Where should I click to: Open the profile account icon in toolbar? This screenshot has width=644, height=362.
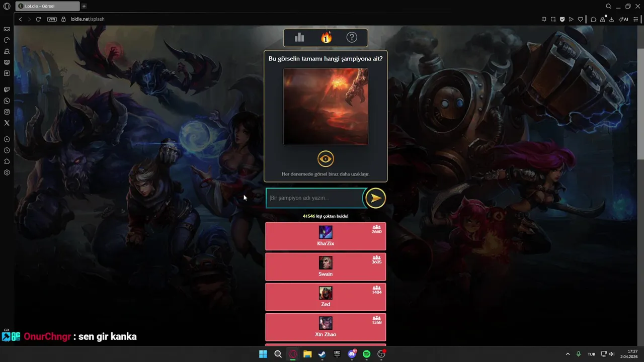[x=603, y=19]
